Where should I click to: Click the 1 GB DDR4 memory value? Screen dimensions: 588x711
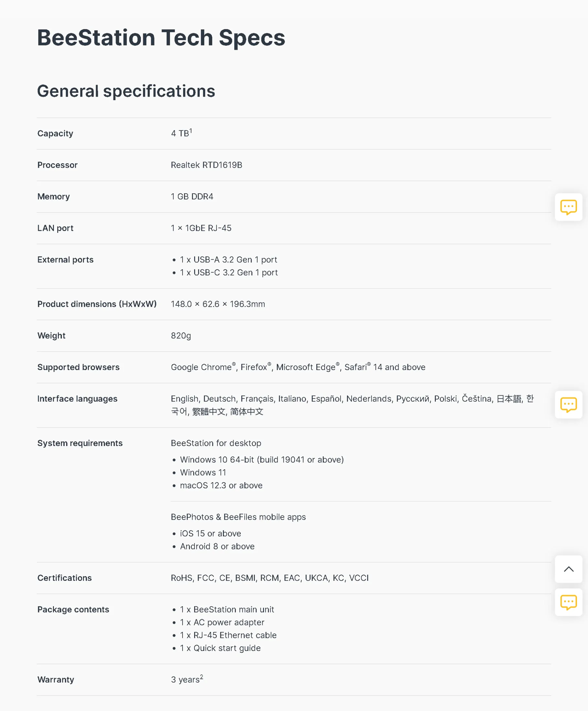tap(192, 196)
